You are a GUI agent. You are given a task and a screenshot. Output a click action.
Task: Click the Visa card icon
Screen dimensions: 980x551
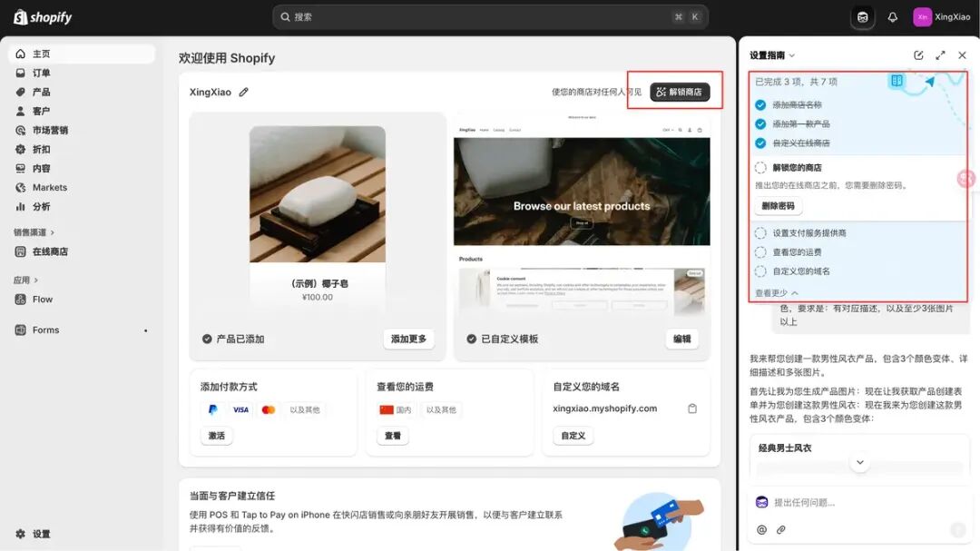tap(240, 409)
